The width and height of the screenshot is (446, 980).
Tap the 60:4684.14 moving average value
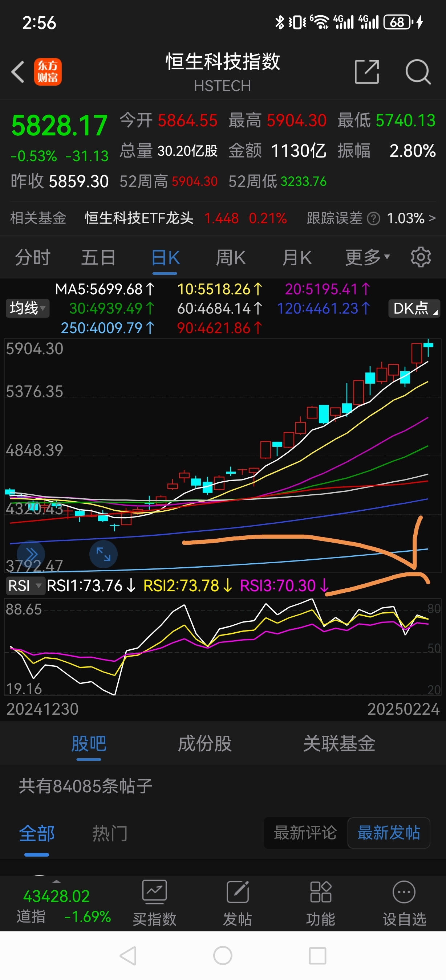coord(220,308)
